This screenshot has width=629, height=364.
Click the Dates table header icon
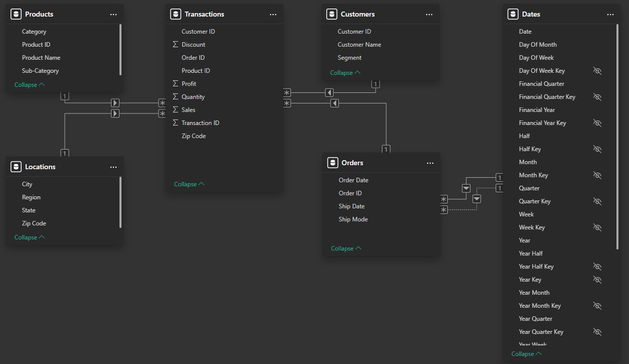[513, 14]
